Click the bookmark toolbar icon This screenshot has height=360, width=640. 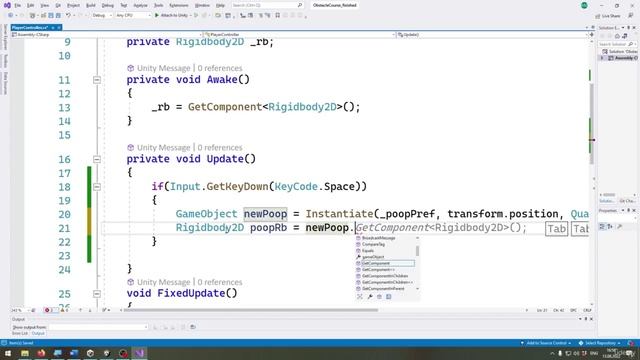tap(278, 15)
